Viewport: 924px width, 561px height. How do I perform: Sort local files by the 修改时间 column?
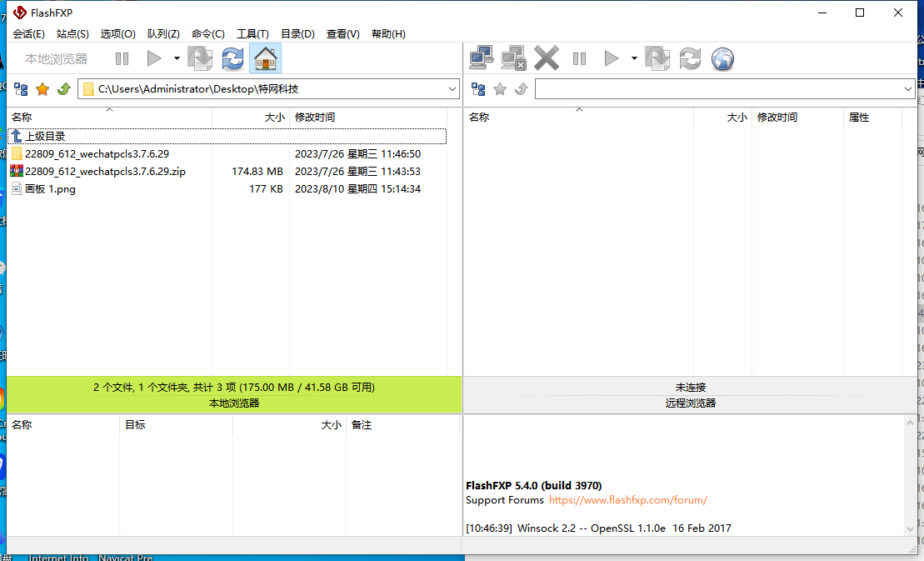click(368, 118)
